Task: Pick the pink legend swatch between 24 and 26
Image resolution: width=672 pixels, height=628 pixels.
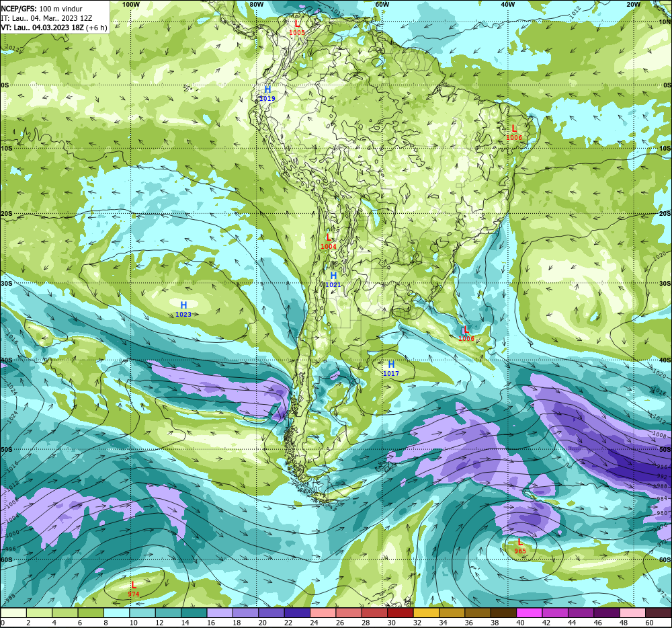Action: click(x=323, y=613)
